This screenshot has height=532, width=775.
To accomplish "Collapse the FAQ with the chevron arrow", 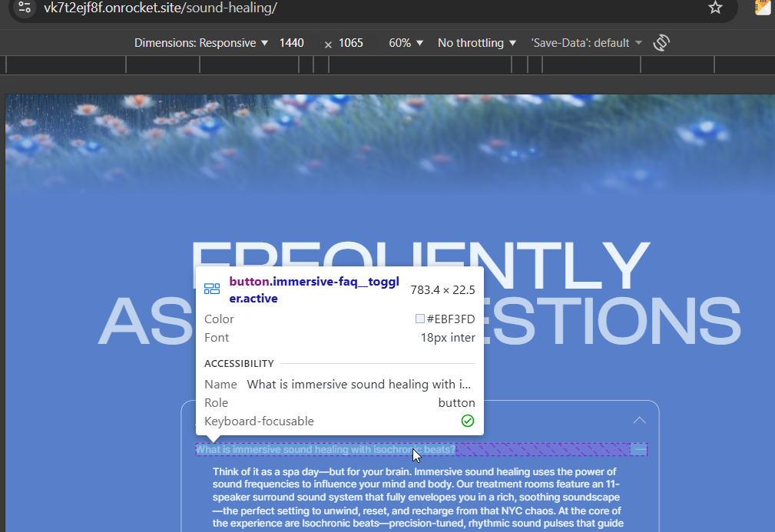I will coord(640,421).
